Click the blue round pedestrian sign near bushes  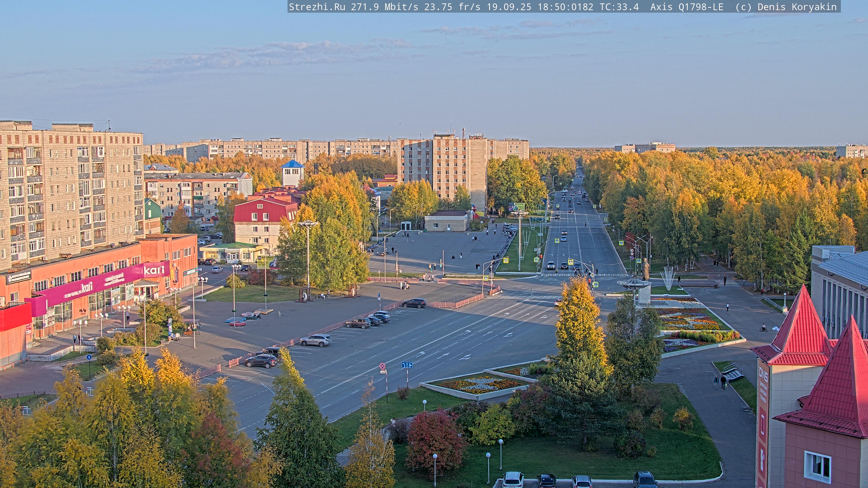coord(89,357)
